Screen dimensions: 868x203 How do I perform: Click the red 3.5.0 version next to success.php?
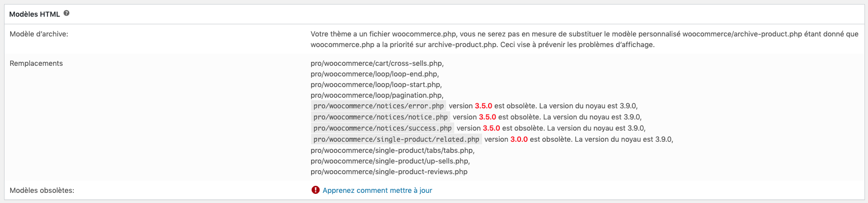pyautogui.click(x=491, y=128)
